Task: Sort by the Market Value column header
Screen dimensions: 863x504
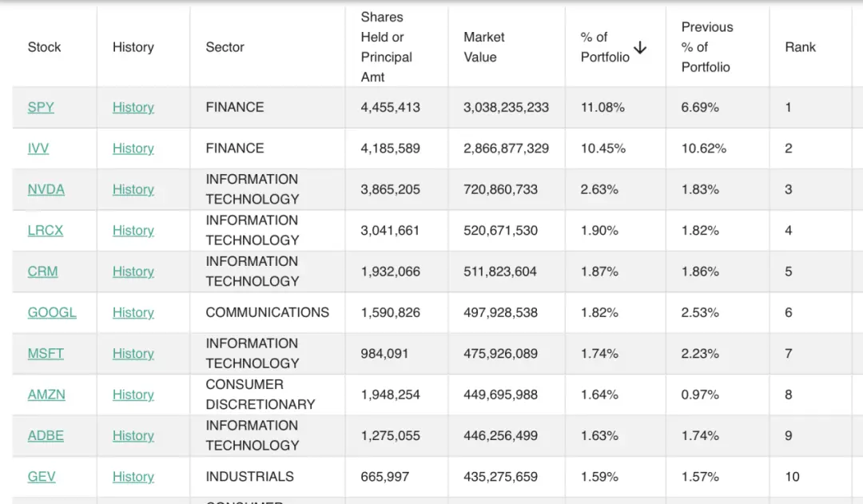Action: tap(484, 47)
